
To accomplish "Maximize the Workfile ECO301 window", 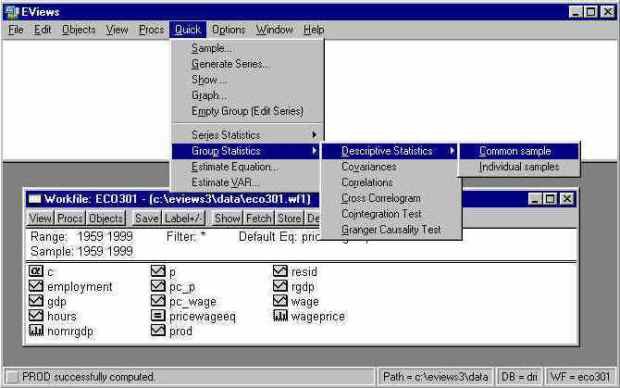I will pyautogui.click(x=550, y=199).
